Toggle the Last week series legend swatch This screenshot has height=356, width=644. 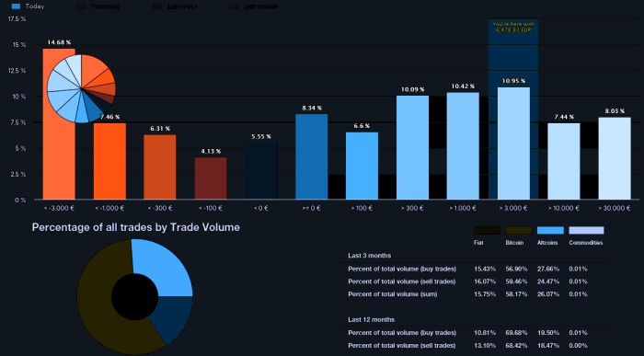157,6
